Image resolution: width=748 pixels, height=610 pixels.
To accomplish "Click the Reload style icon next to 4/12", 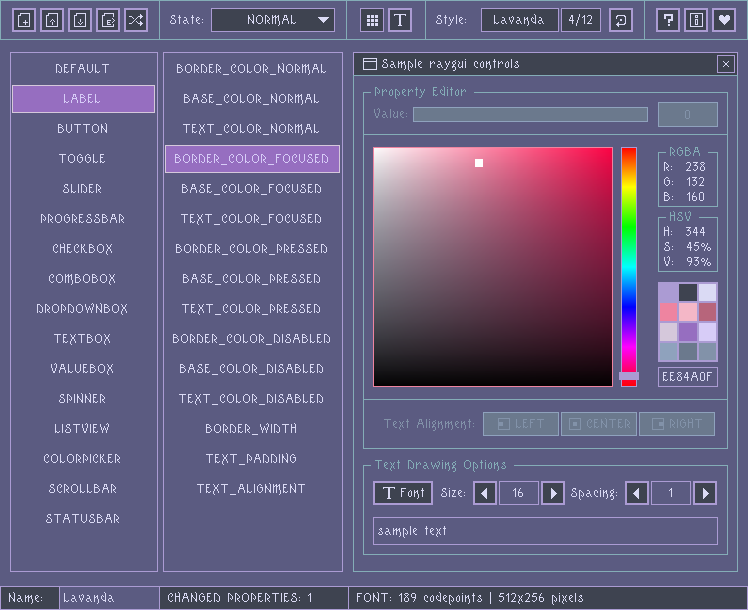I will (x=621, y=20).
